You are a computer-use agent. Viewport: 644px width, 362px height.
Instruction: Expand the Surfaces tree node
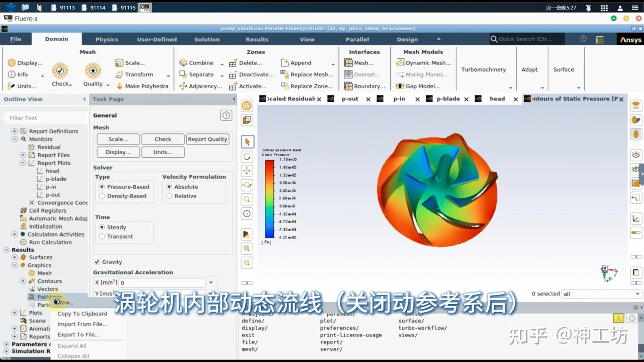coord(15,257)
